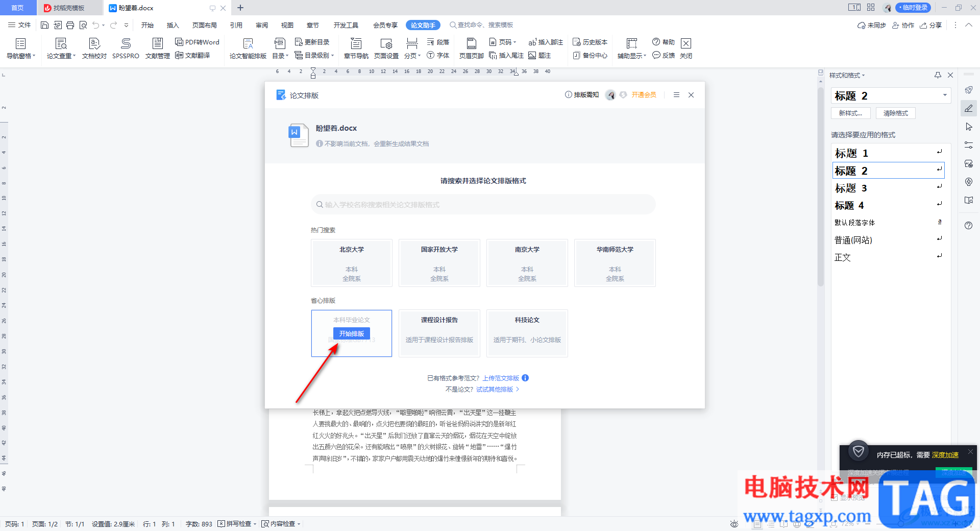Image resolution: width=980 pixels, height=531 pixels.
Task: Open 文献管理 reference management
Action: click(x=158, y=49)
